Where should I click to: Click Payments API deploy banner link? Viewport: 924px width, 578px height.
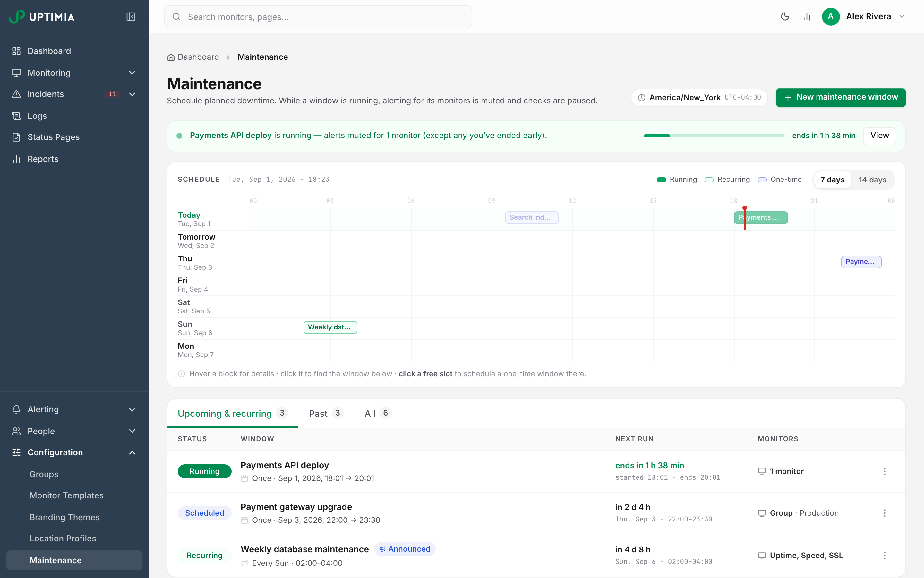pyautogui.click(x=231, y=135)
